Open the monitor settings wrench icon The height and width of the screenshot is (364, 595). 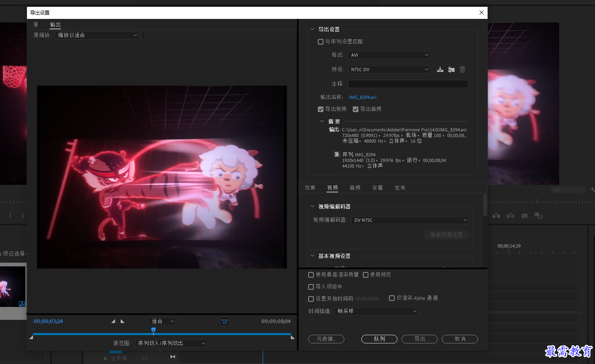592,190
